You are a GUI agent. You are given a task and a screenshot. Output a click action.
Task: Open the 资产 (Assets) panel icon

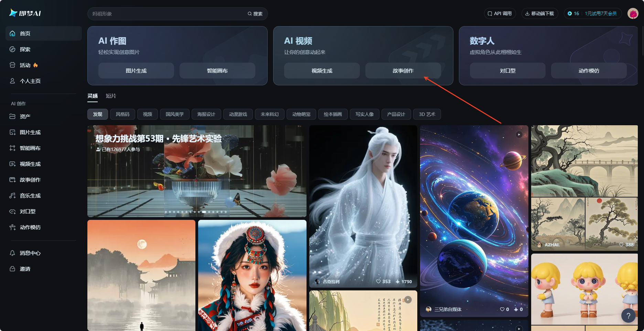tap(12, 116)
